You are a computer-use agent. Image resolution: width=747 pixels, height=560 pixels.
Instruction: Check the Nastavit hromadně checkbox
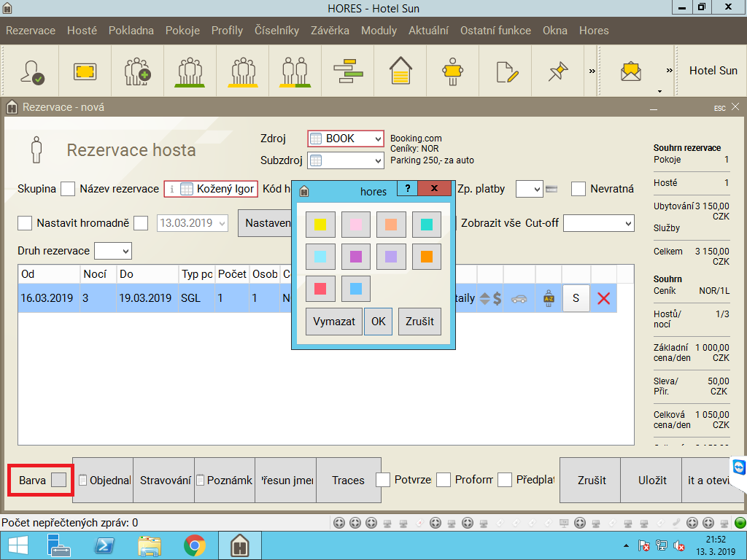pos(25,222)
